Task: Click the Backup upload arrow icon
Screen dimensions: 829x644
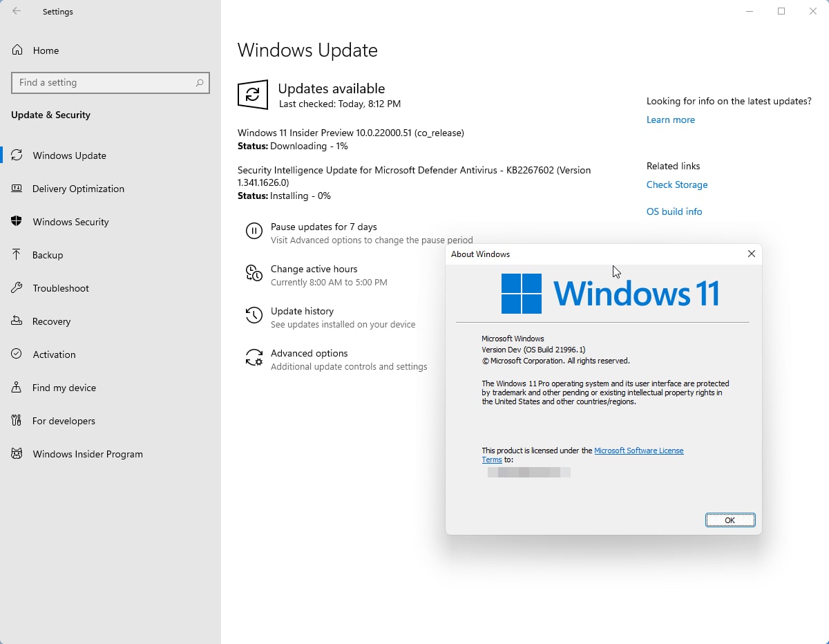Action: [x=17, y=255]
